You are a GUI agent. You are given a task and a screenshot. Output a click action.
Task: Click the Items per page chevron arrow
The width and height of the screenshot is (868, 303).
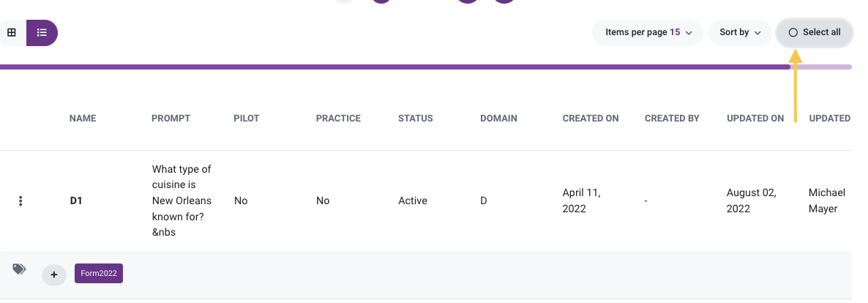tap(689, 33)
